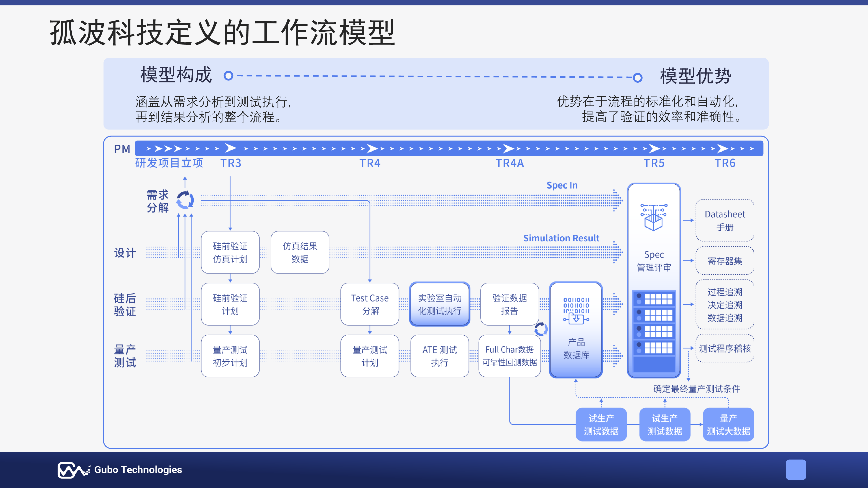Click the 硅后验证 row label
Viewport: 868px width, 488px height.
point(125,305)
